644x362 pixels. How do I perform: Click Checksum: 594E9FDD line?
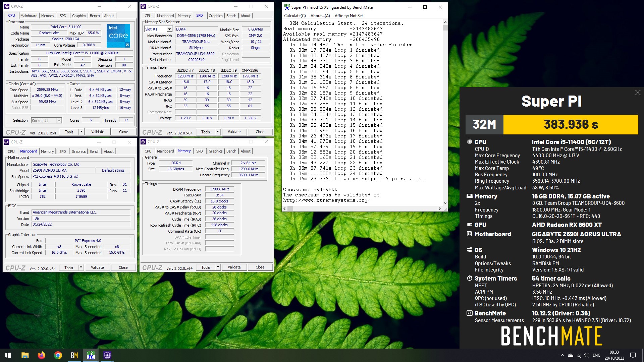point(310,189)
